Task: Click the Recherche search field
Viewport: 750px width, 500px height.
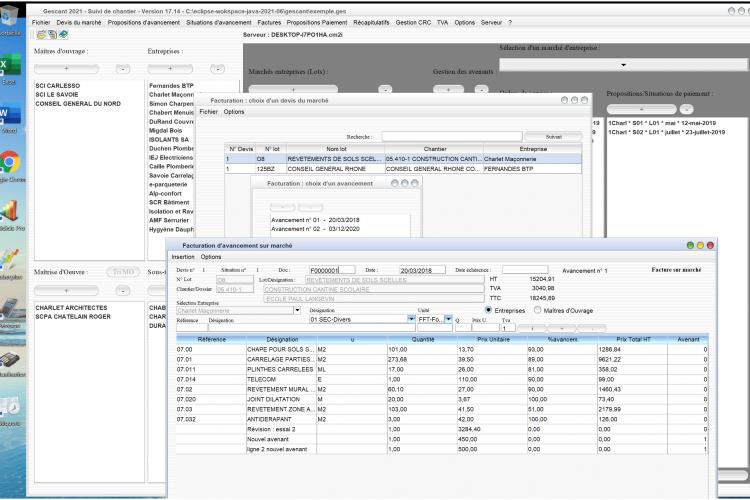Action: (x=452, y=137)
